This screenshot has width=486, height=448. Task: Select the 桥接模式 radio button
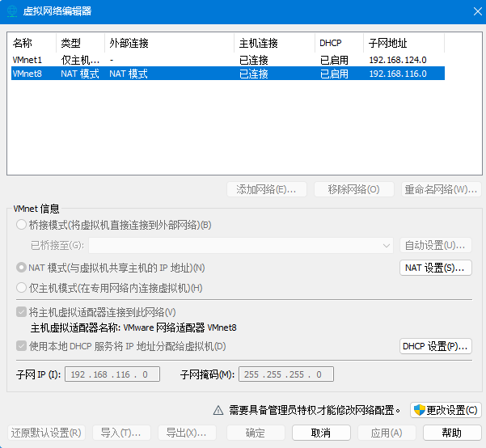(x=21, y=225)
